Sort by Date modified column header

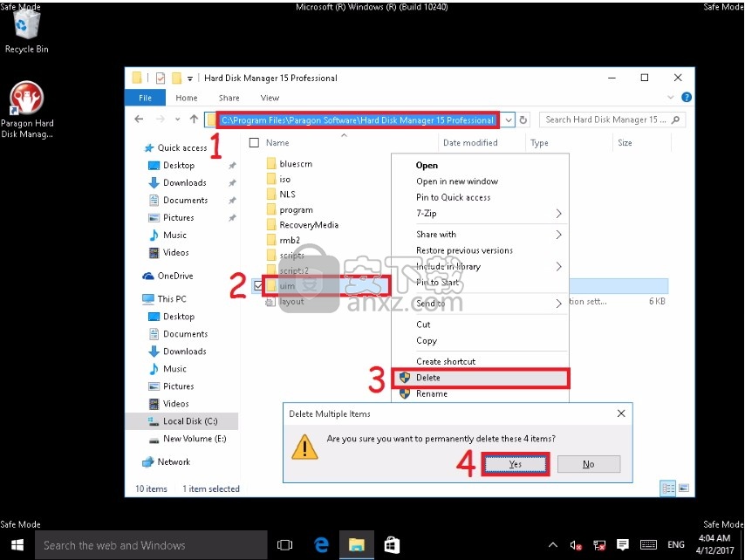(x=481, y=142)
